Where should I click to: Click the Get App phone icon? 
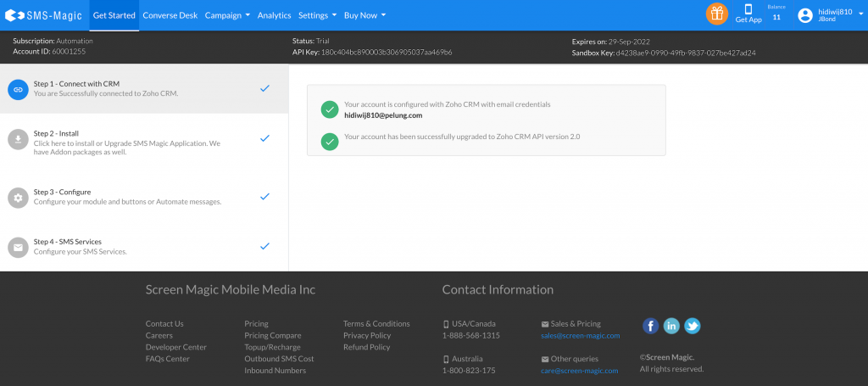[x=748, y=9]
